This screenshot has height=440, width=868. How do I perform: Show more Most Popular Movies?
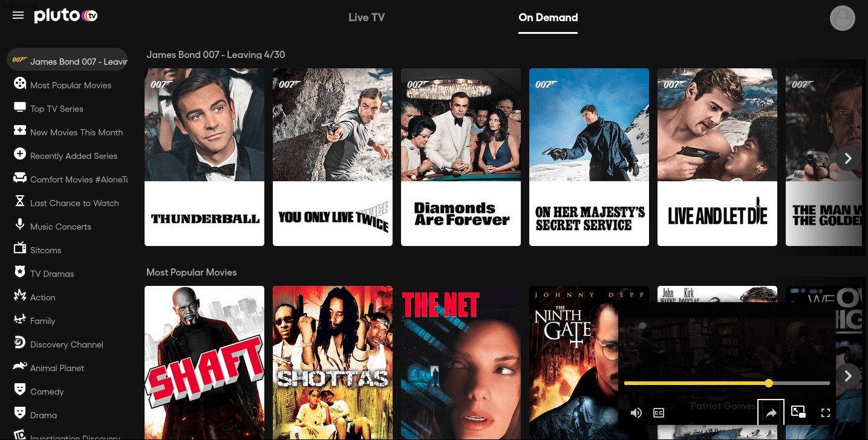pos(848,376)
